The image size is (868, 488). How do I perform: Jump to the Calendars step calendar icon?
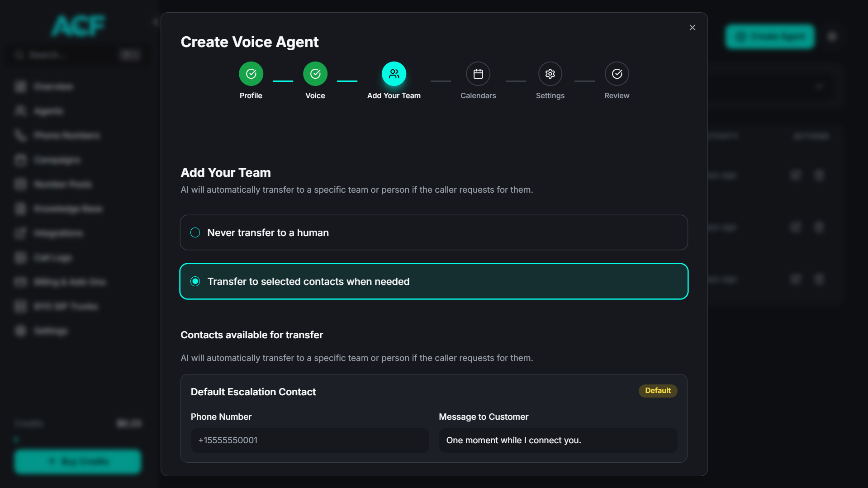click(478, 74)
